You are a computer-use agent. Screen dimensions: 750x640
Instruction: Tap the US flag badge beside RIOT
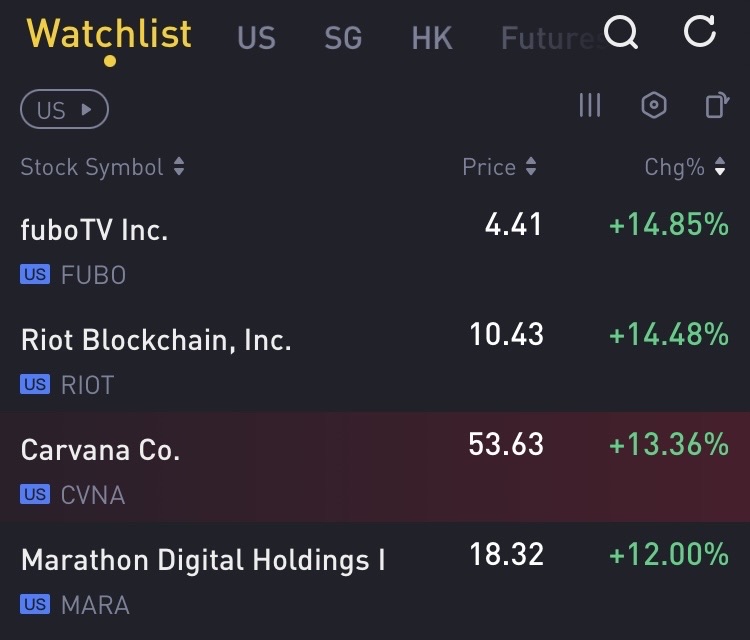click(35, 384)
